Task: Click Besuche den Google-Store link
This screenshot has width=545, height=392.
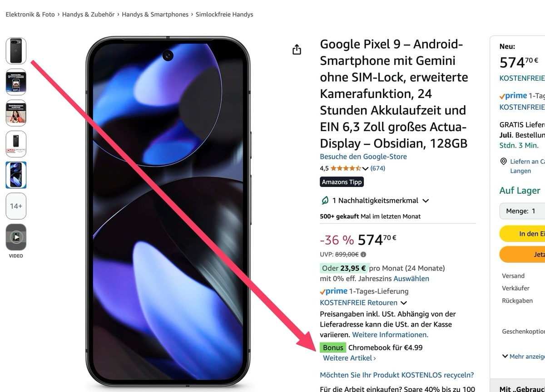Action: coord(363,157)
